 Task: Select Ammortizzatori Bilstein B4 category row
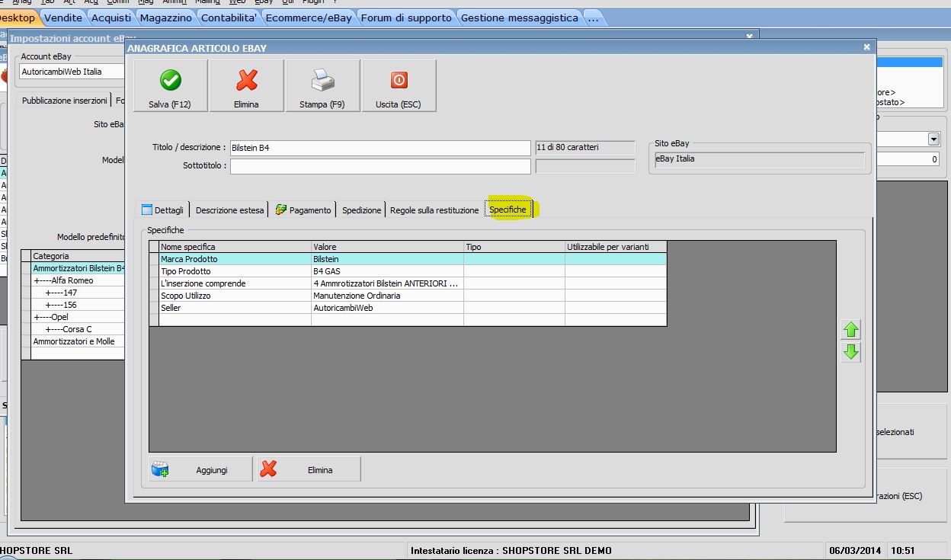coord(78,268)
